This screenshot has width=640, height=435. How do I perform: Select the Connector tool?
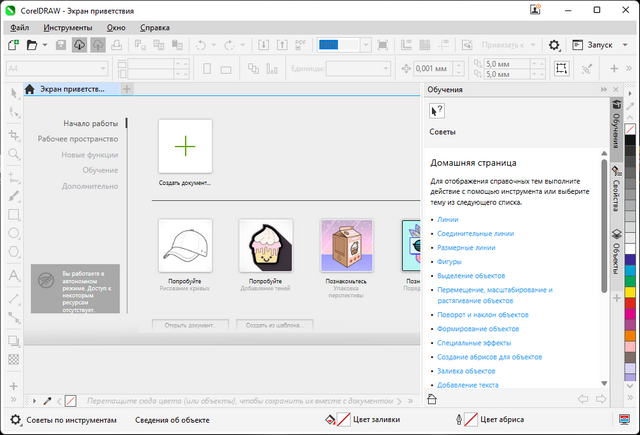(14, 317)
